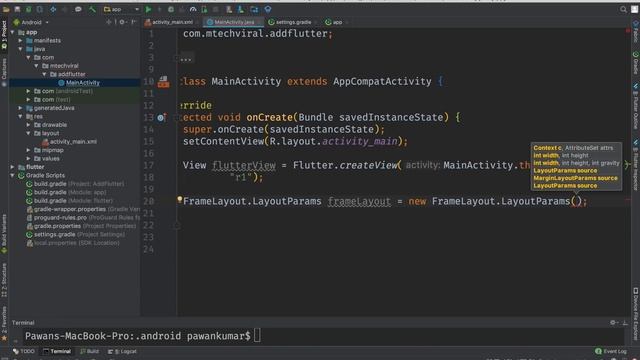The image size is (640, 360).
Task: Click the Open file toolbar icon
Action: [x=6, y=9]
